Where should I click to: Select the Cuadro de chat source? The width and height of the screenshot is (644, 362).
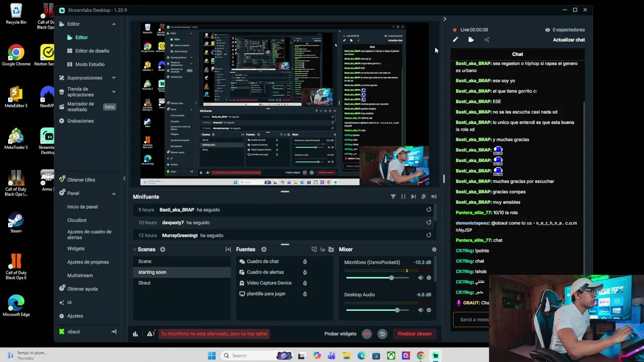263,261
